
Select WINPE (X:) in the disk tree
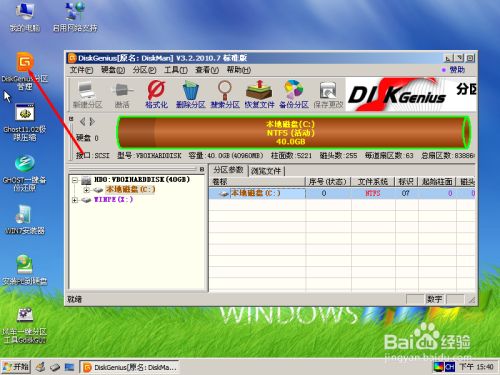[x=113, y=200]
